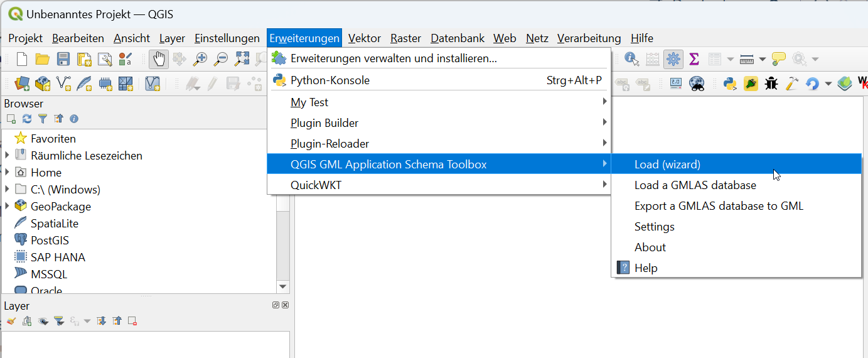The width and height of the screenshot is (868, 358).
Task: Expand the Home folder in Browser
Action: point(7,172)
